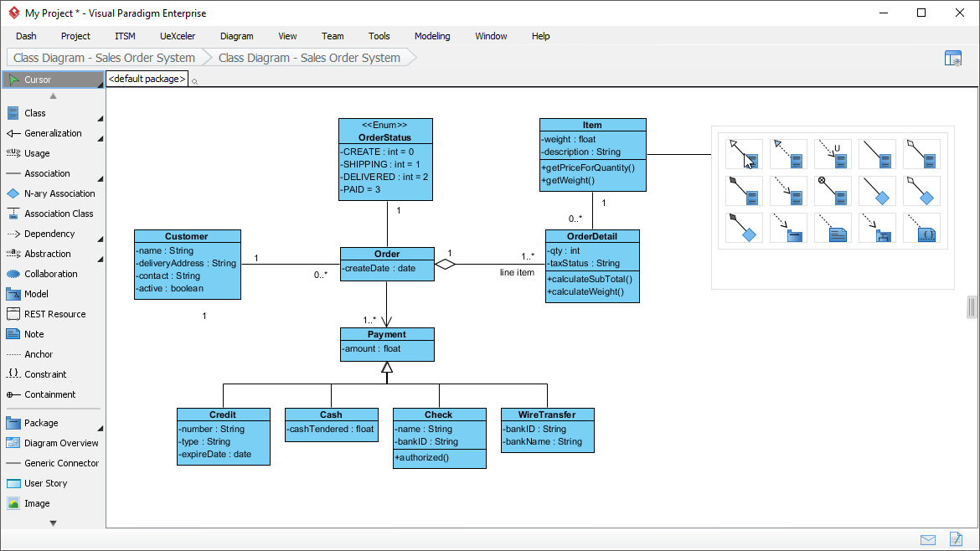Click first Class Diagram breadcrumb
The height and width of the screenshot is (551, 980).
click(105, 58)
